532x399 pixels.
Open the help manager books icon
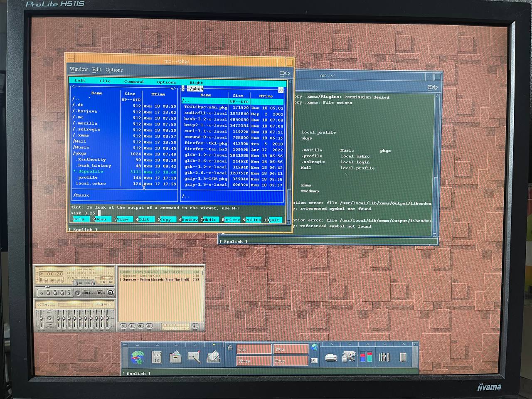coord(384,357)
